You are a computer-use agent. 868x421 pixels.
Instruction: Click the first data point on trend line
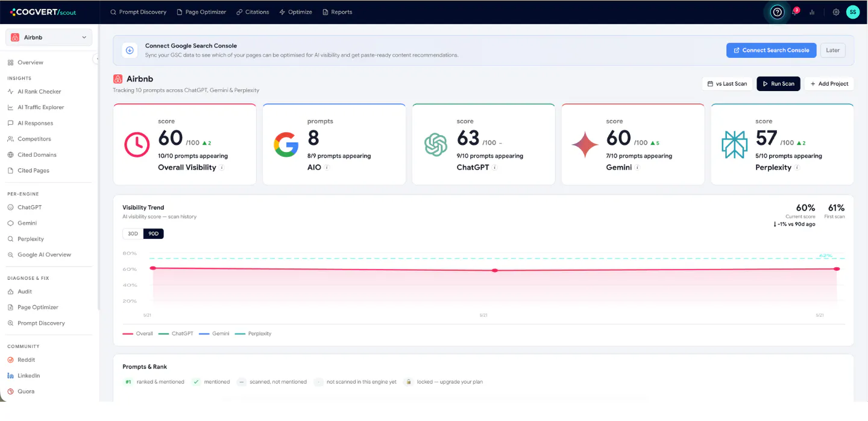tap(153, 268)
